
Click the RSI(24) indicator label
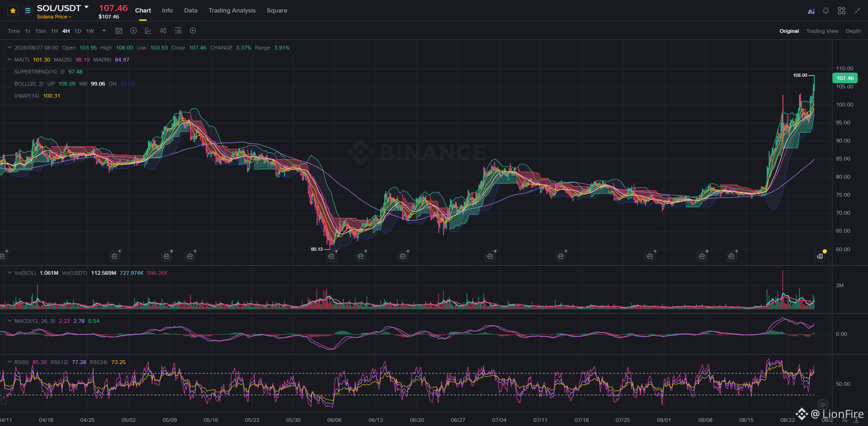coord(98,362)
